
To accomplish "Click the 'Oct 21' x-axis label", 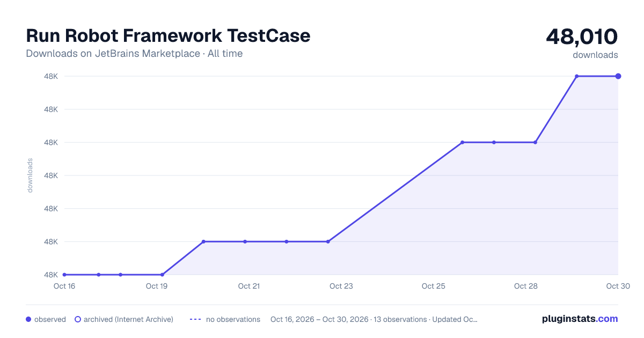I will pyautogui.click(x=249, y=286).
